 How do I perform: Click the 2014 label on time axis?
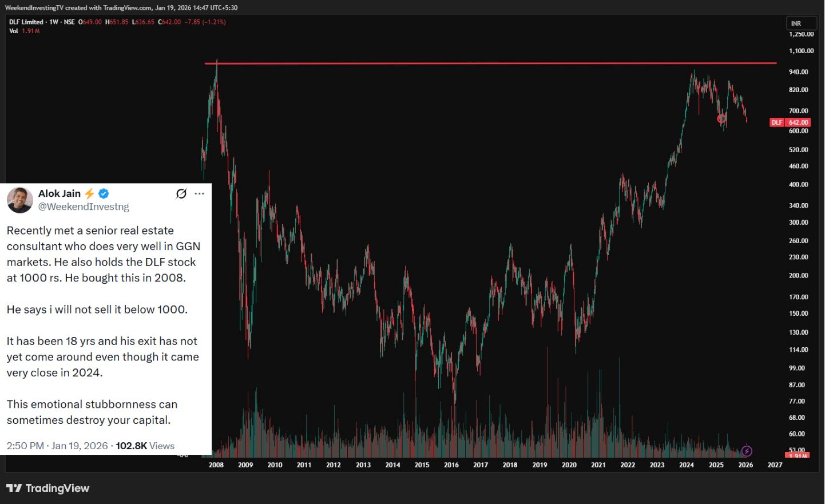point(392,465)
